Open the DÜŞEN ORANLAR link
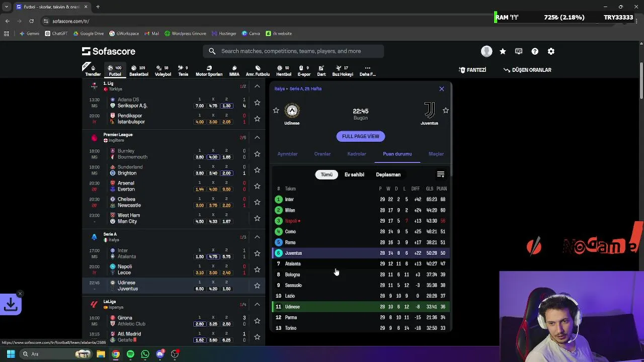This screenshot has height=362, width=644. click(x=527, y=70)
